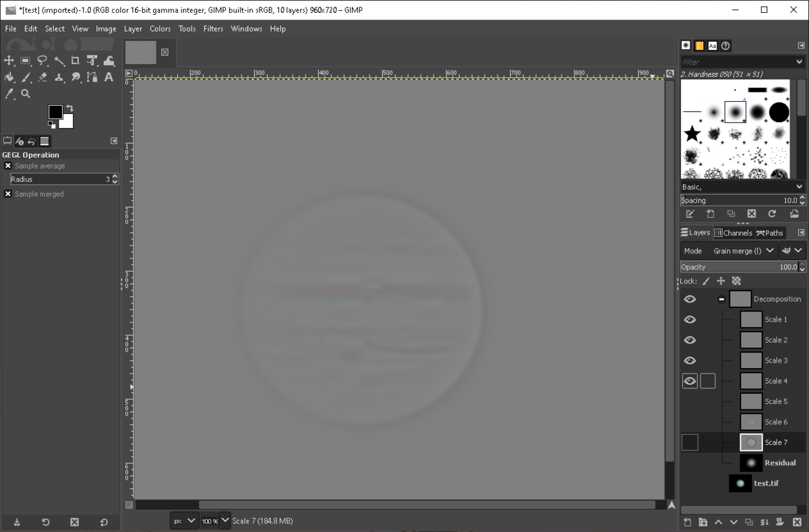Select the Paintbrush tool
This screenshot has height=532, width=809.
click(x=26, y=78)
